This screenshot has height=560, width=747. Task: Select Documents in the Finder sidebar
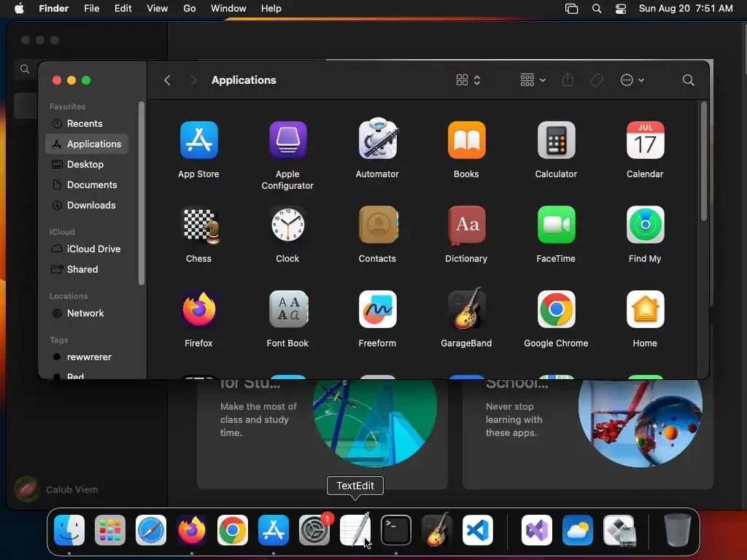87,184
